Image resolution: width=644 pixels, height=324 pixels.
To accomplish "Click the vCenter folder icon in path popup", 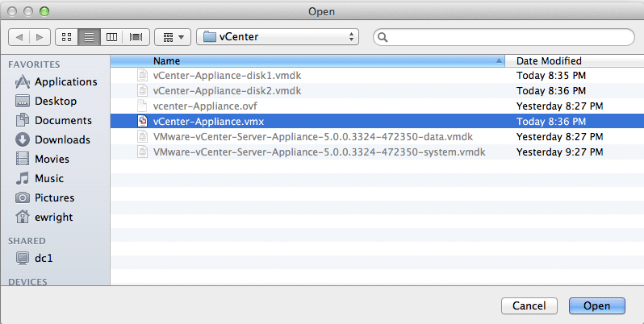I will [210, 37].
